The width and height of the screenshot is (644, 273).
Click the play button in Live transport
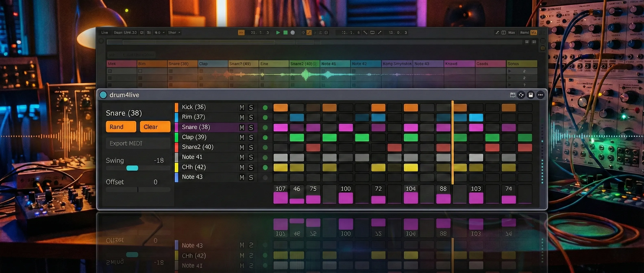tap(278, 32)
